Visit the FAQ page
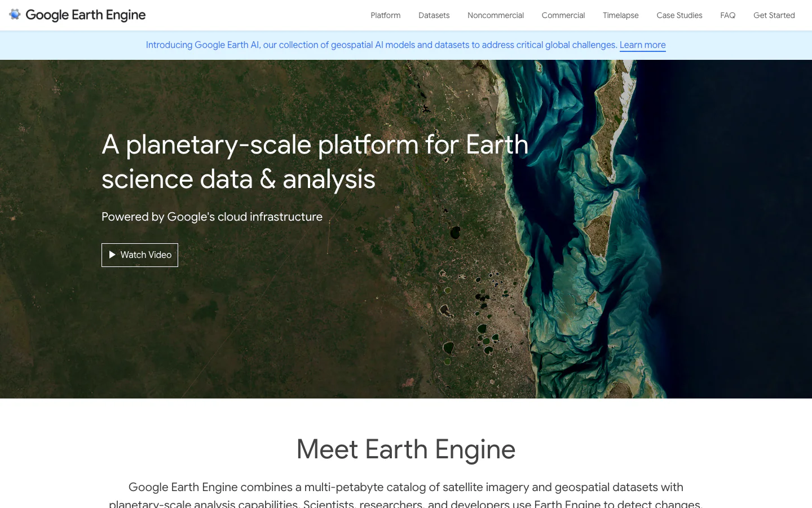 pyautogui.click(x=728, y=15)
